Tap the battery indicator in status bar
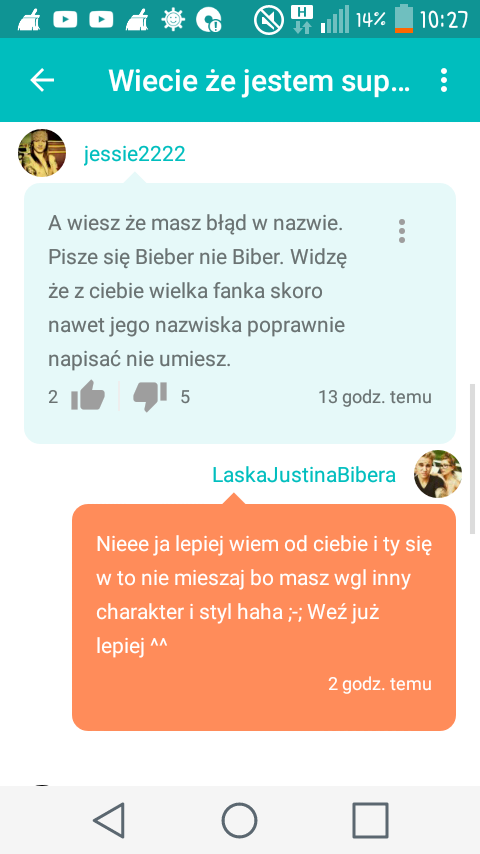This screenshot has width=480, height=854. (404, 19)
